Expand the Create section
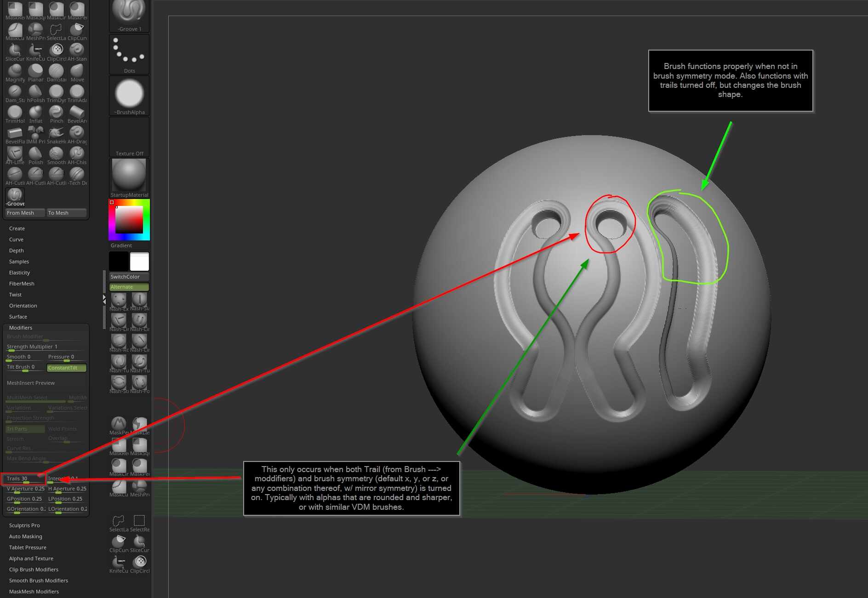This screenshot has height=598, width=868. (17, 228)
